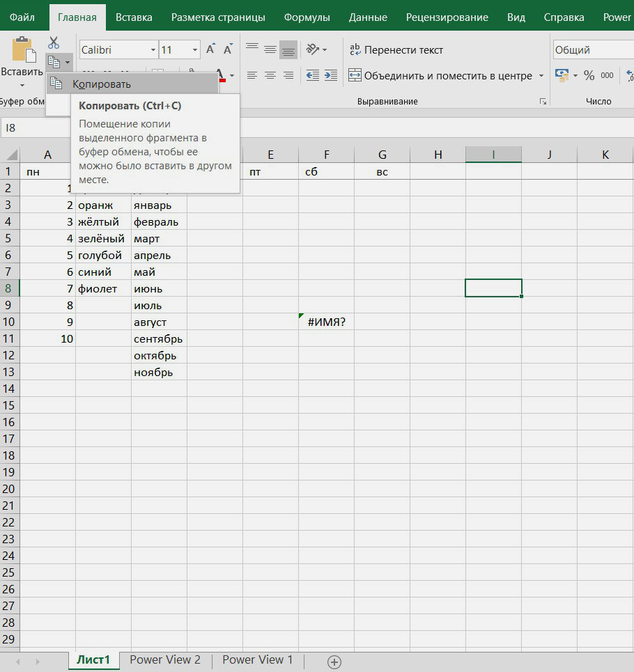Switch to the Формулы ribbon tab
The image size is (634, 672).
coord(307,17)
